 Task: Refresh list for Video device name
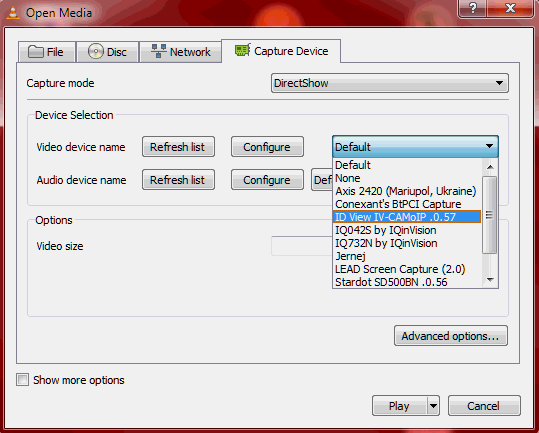[x=178, y=147]
